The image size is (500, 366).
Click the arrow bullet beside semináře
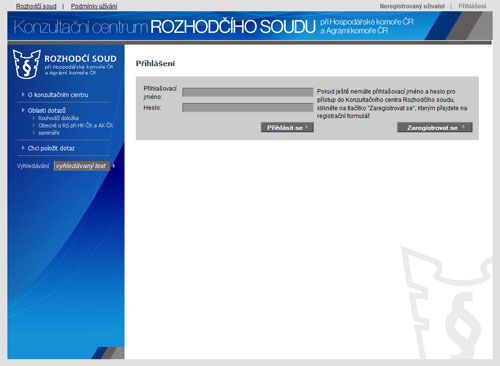[x=34, y=133]
